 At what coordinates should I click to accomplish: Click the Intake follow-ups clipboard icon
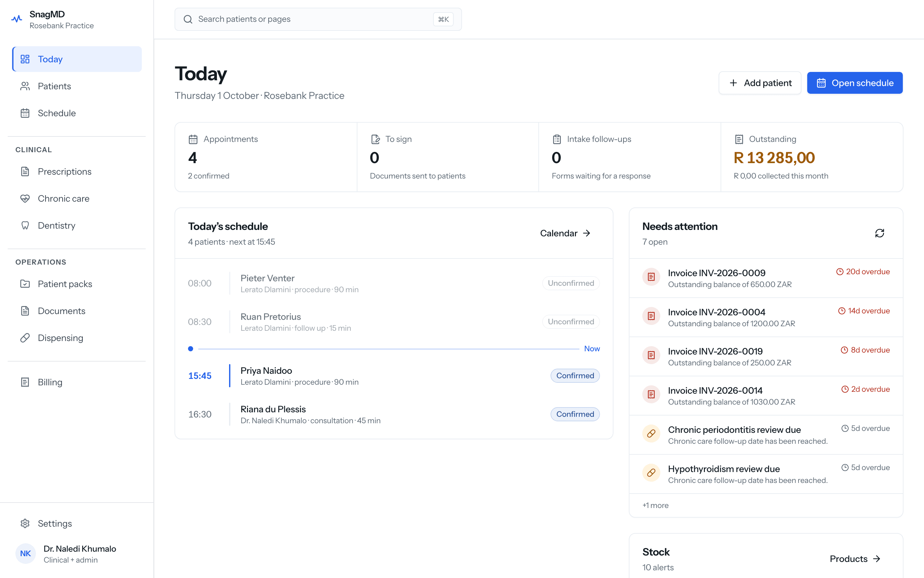(557, 139)
